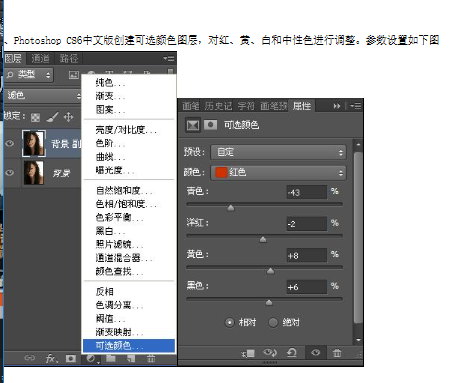Switch to the 图层 tab
This screenshot has width=460, height=383.
(13, 59)
